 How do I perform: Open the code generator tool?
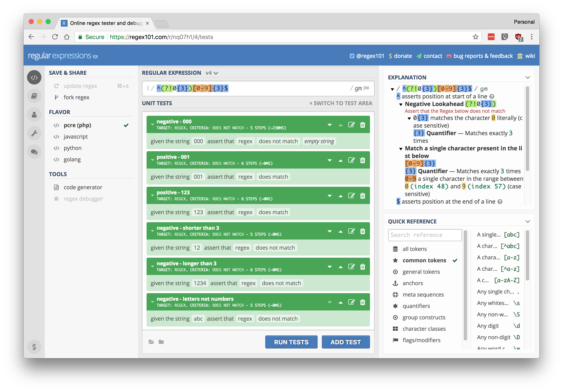click(x=91, y=187)
